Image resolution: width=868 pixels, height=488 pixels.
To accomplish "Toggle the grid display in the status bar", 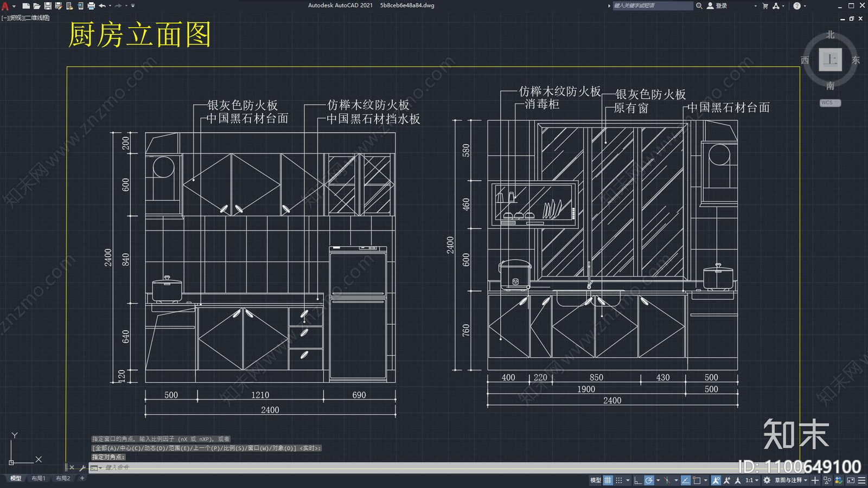I will (x=608, y=480).
